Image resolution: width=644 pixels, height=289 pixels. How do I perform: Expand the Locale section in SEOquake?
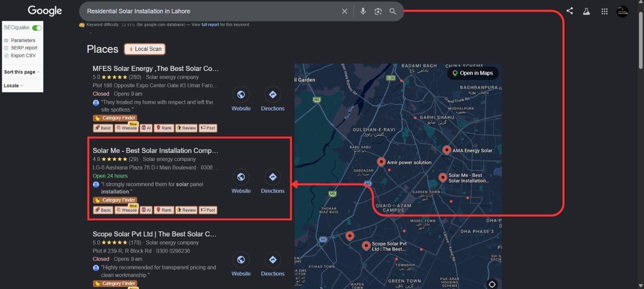click(x=13, y=85)
